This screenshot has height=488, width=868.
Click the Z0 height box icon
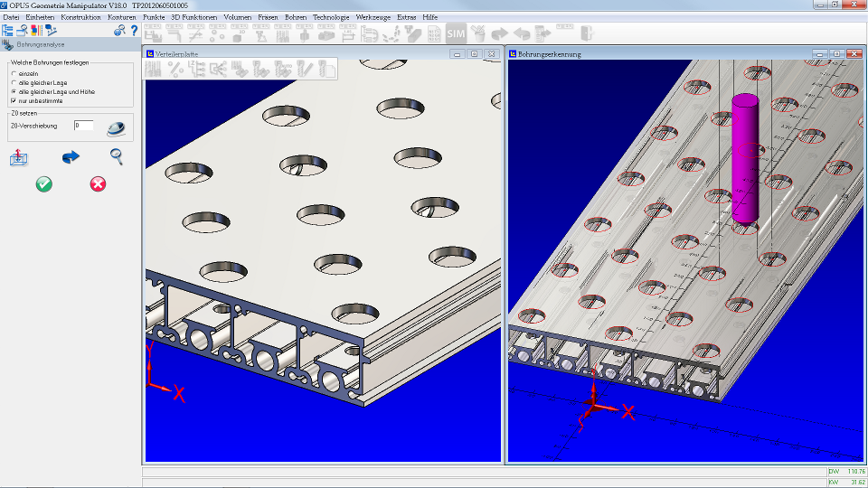pos(19,157)
